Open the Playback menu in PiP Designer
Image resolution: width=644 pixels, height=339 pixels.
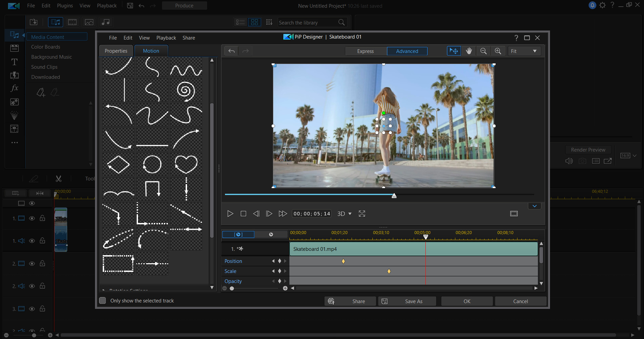click(x=166, y=38)
